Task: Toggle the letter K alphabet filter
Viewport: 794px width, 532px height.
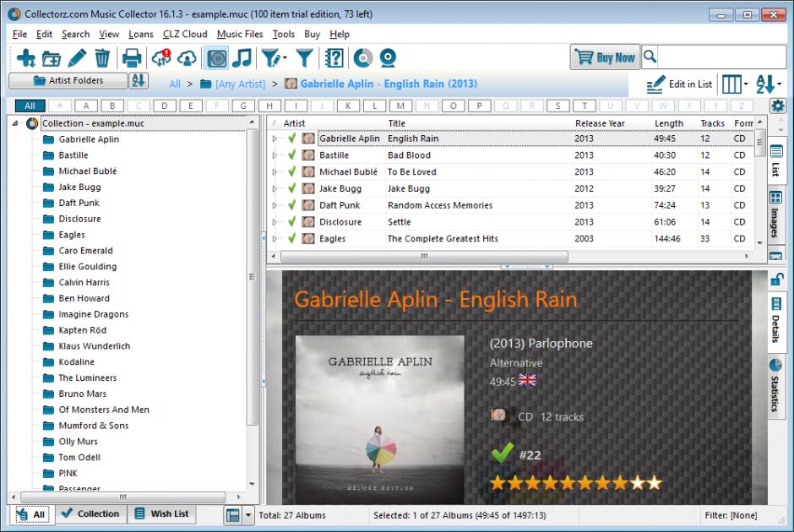Action: click(348, 106)
